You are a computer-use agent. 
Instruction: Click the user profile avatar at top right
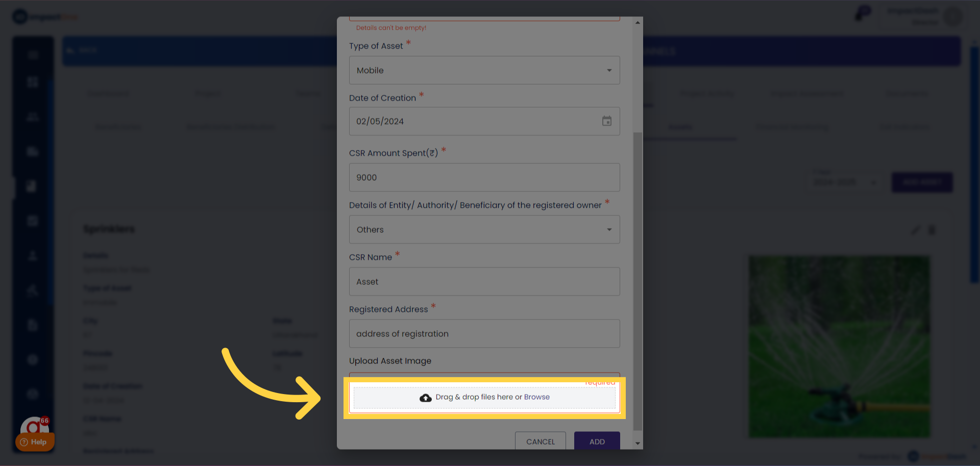coord(952,16)
